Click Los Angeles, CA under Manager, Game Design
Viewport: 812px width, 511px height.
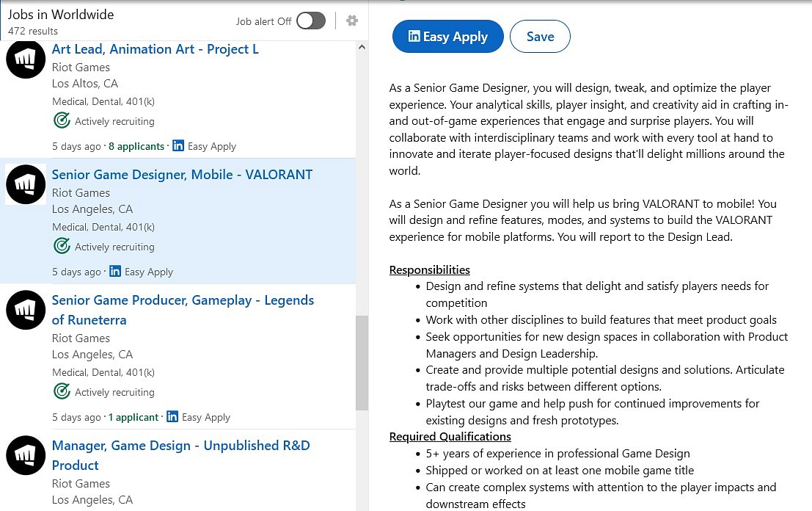(x=92, y=499)
